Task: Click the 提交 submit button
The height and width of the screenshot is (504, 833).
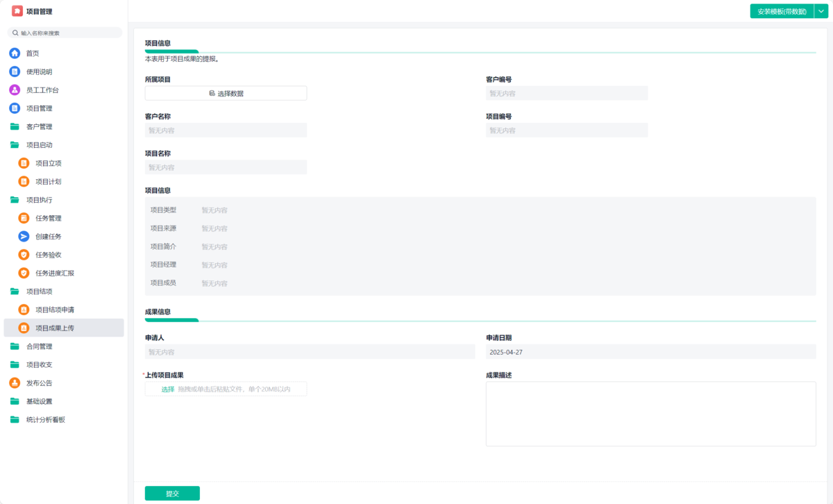Action: [x=172, y=494]
